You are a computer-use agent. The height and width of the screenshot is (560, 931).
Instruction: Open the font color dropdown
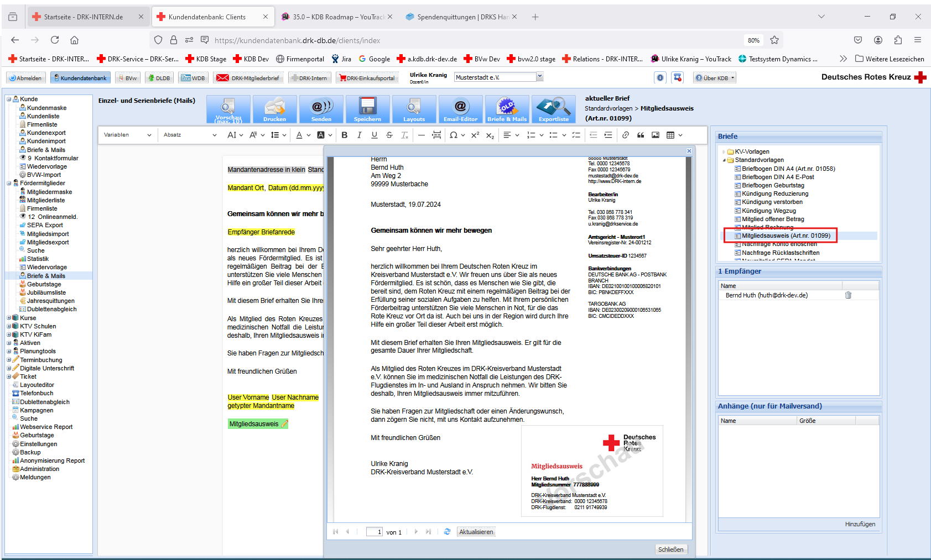tap(303, 135)
